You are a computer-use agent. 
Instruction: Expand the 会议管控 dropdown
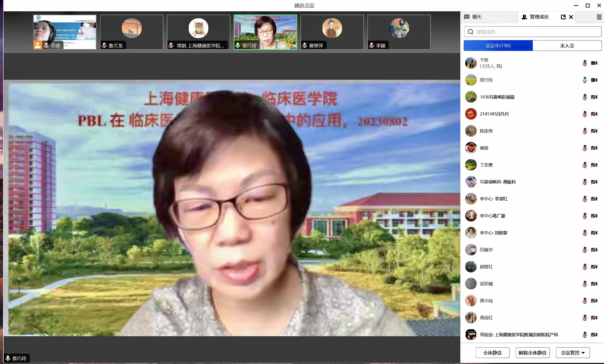coord(573,353)
